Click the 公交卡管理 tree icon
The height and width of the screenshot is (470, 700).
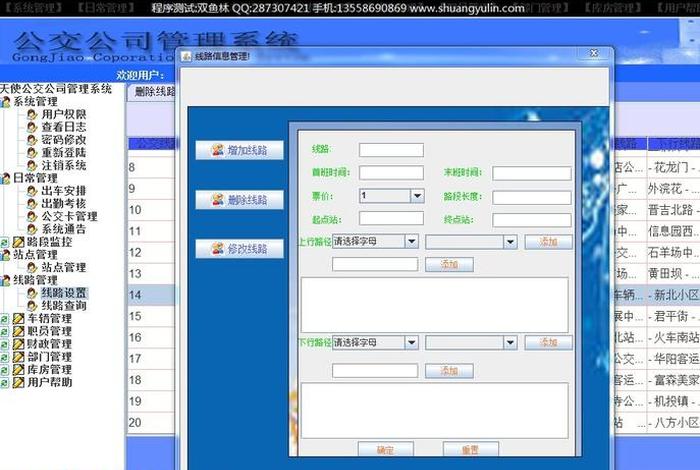click(x=32, y=216)
